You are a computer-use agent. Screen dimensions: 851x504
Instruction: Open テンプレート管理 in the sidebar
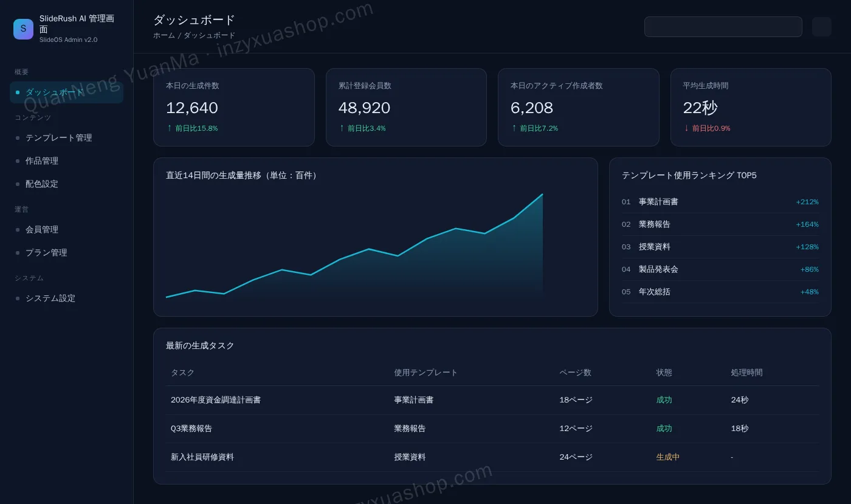(x=66, y=138)
